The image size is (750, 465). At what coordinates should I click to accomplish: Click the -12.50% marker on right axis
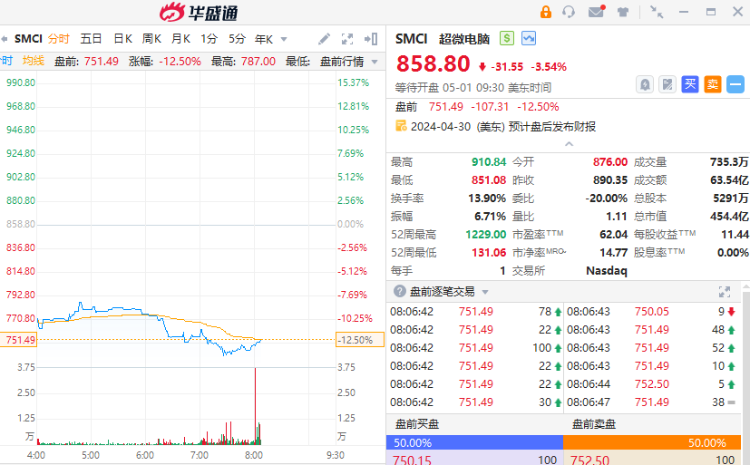pos(360,340)
